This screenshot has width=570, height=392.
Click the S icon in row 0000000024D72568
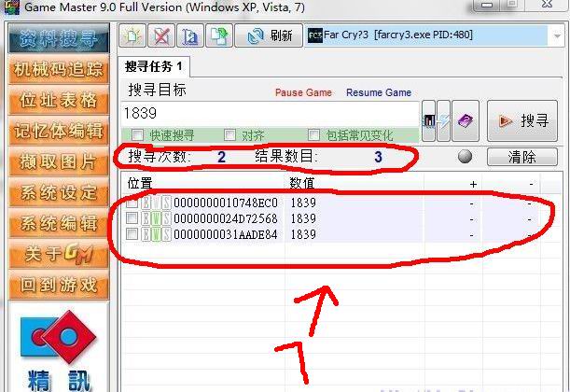(x=166, y=218)
